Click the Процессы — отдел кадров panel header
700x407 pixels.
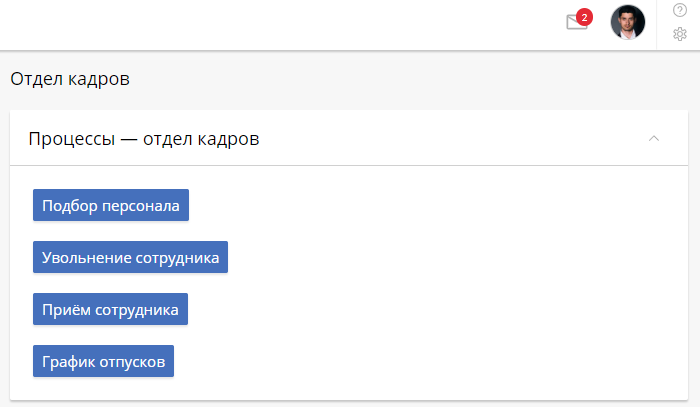pyautogui.click(x=349, y=138)
